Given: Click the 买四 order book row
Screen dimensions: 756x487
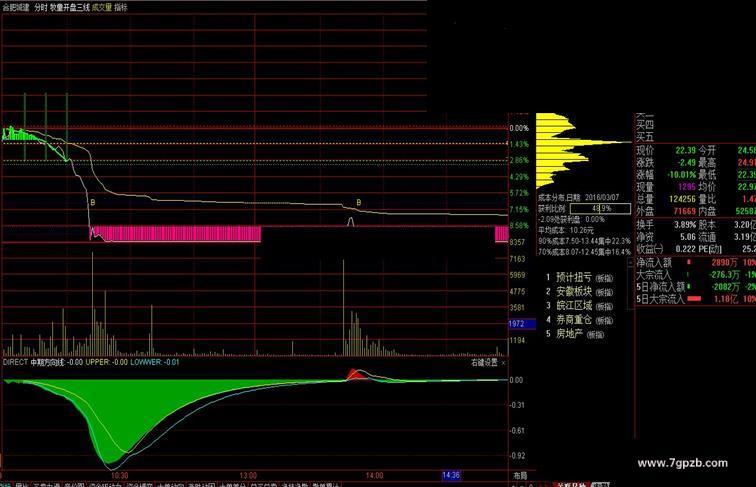Looking at the screenshot, I should coord(645,125).
